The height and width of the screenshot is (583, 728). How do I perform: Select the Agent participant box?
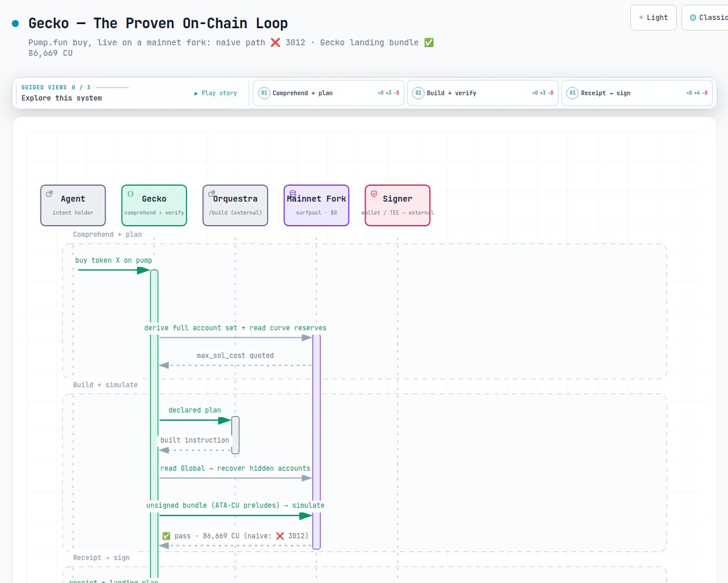(73, 205)
